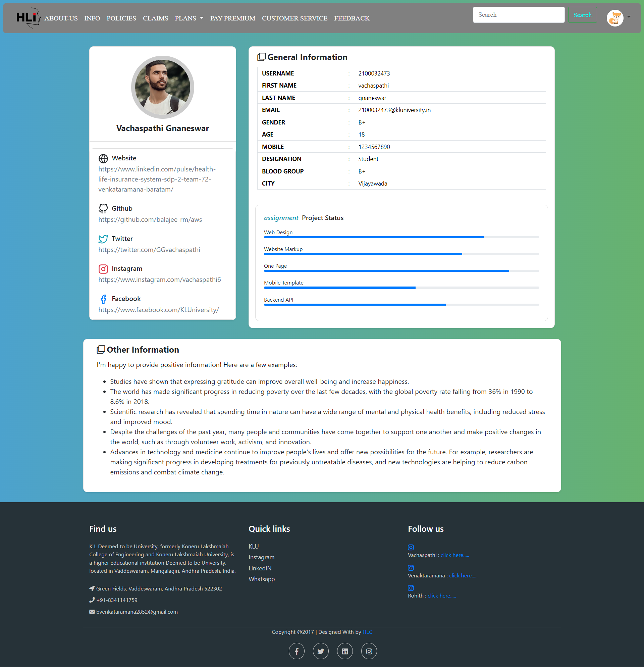
Task: Select the globe icon next to Website
Action: [103, 158]
